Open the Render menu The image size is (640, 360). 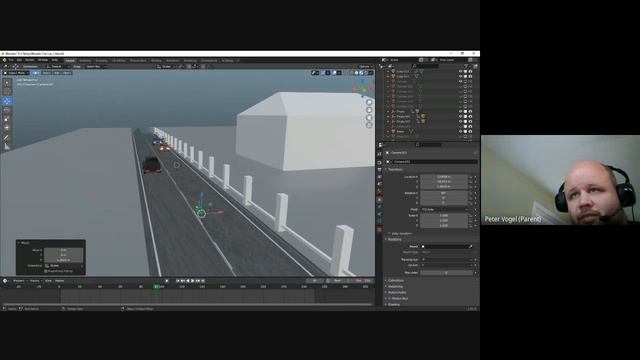29,60
